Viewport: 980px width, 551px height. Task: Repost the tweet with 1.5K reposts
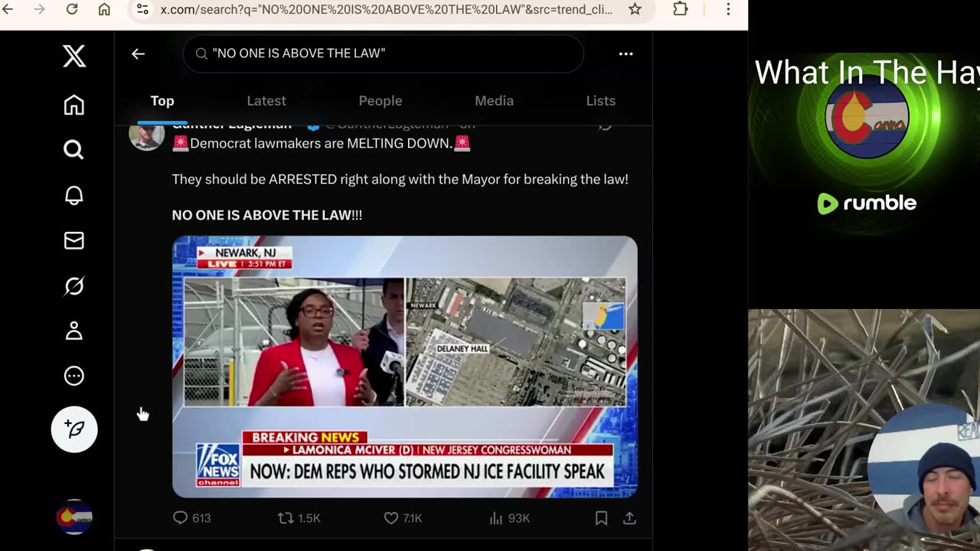[299, 518]
